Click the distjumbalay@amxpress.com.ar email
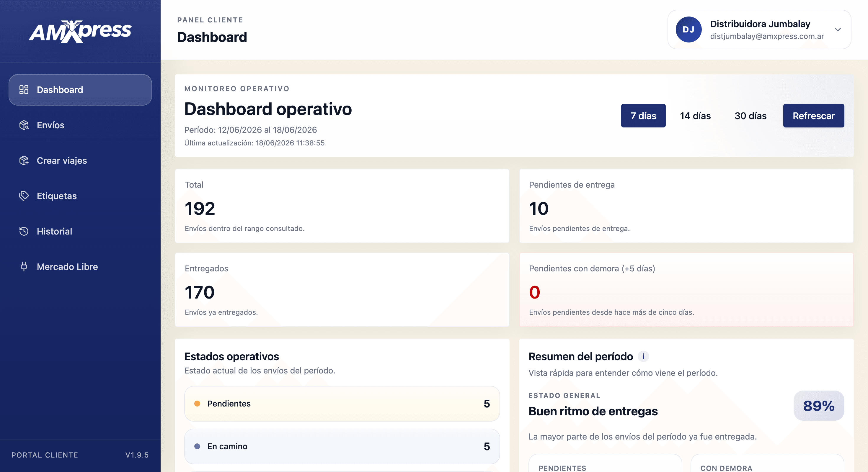868x472 pixels. click(767, 36)
